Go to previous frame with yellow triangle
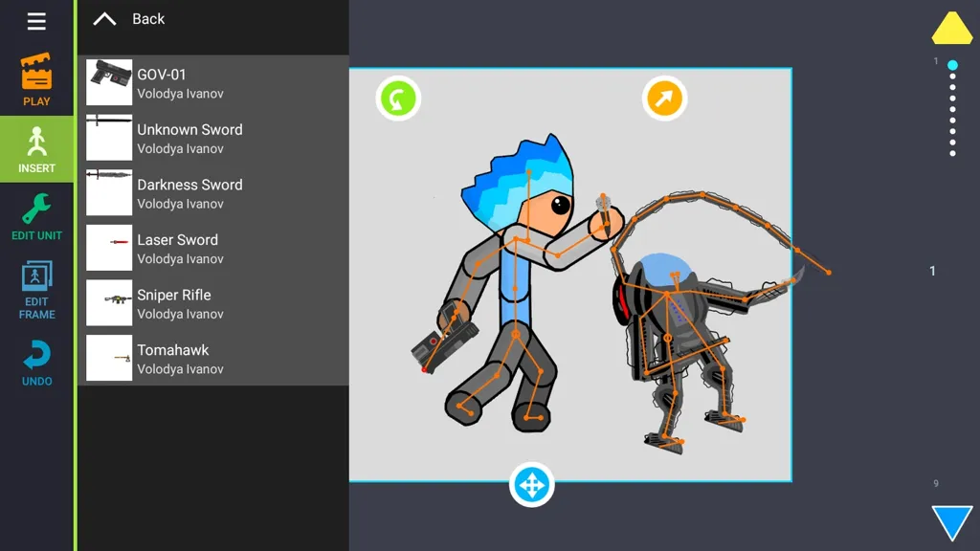 [951, 29]
